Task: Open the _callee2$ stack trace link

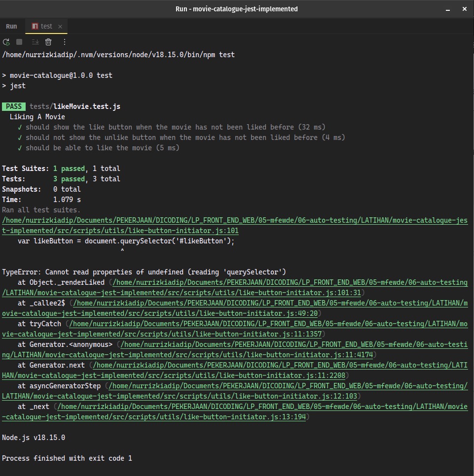Action: (235, 308)
